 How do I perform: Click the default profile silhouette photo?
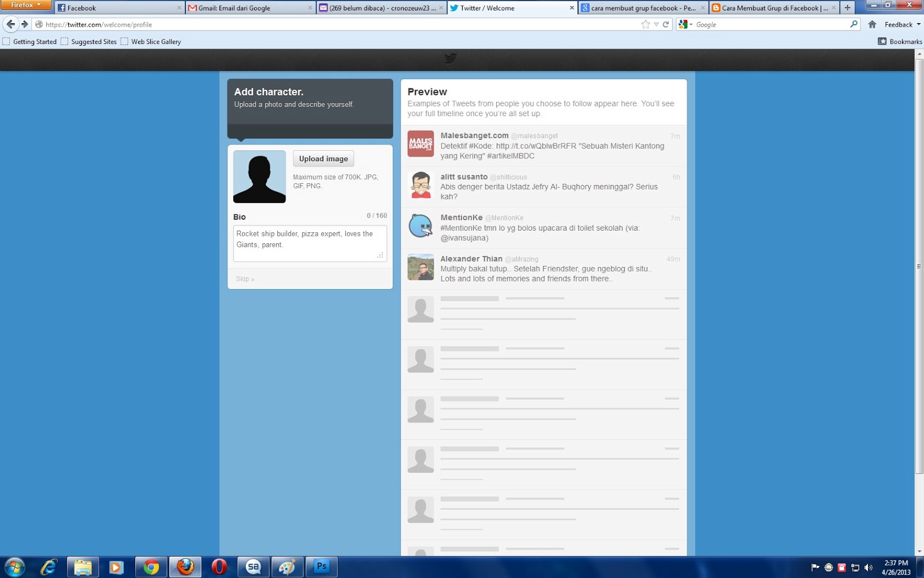259,177
